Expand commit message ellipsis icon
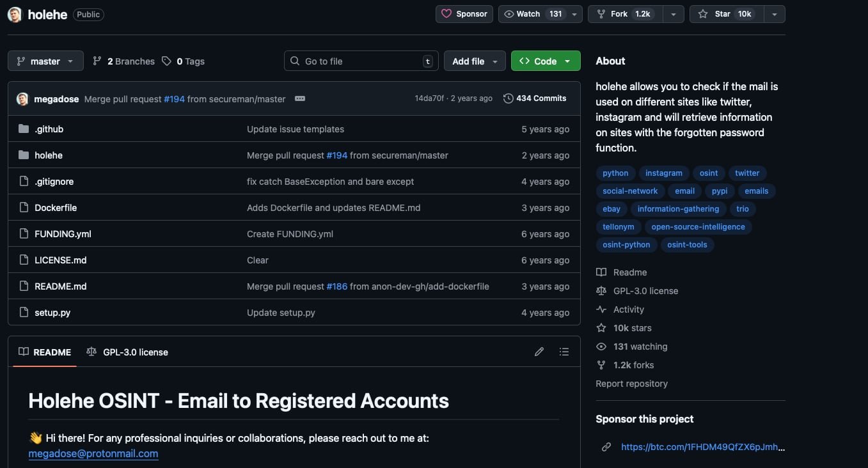The height and width of the screenshot is (468, 868). [299, 99]
